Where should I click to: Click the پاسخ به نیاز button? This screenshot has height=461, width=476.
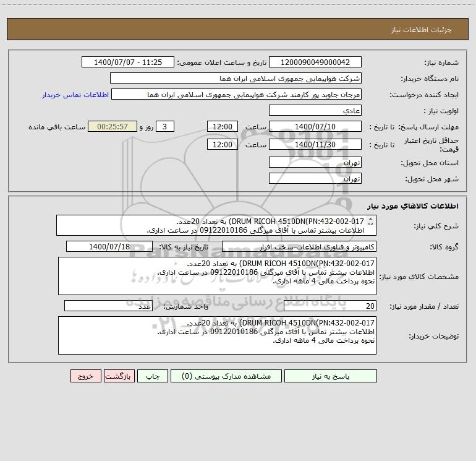coord(330,376)
